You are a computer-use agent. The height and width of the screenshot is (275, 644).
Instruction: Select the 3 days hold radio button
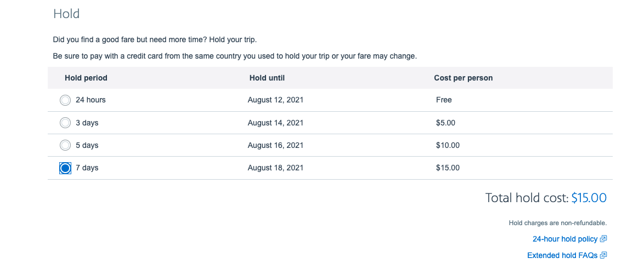(65, 123)
